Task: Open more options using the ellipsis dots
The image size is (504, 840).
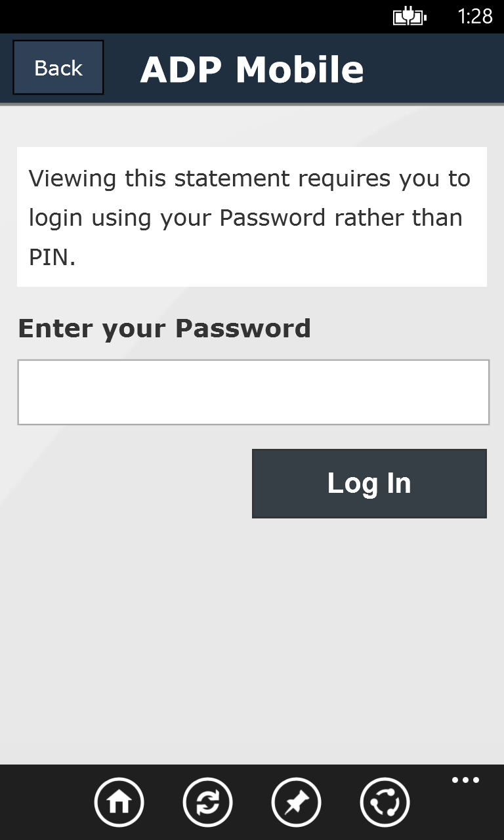Action: 465,780
